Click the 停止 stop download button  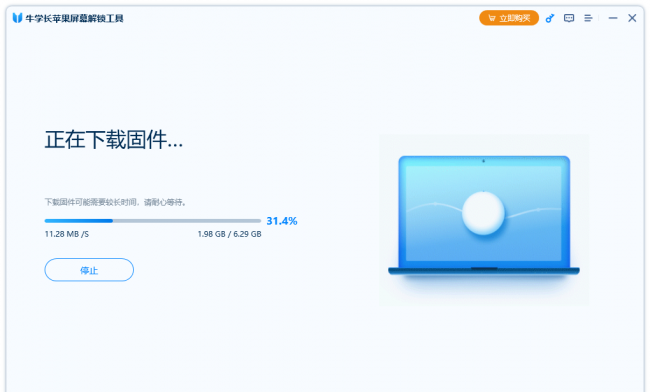(89, 270)
